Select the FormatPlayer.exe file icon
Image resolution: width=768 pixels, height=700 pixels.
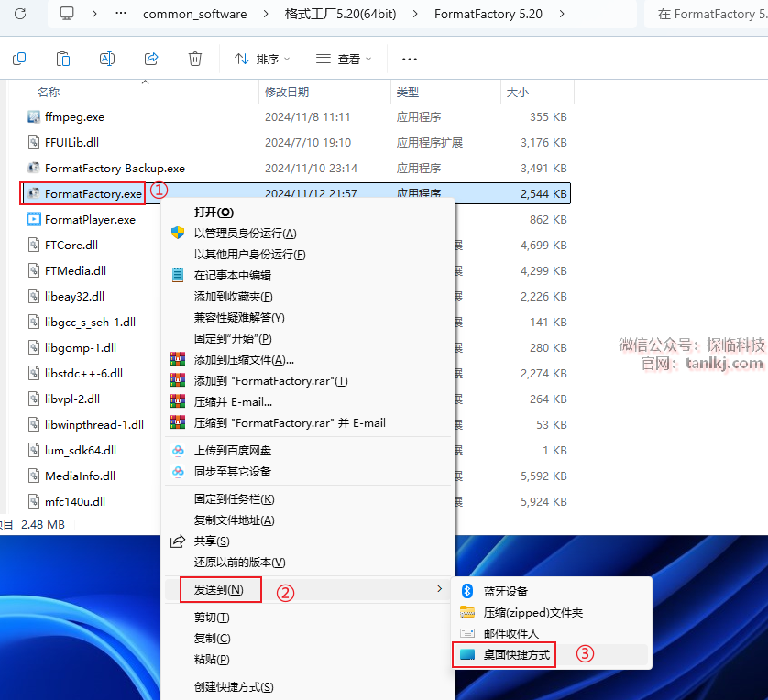point(34,219)
